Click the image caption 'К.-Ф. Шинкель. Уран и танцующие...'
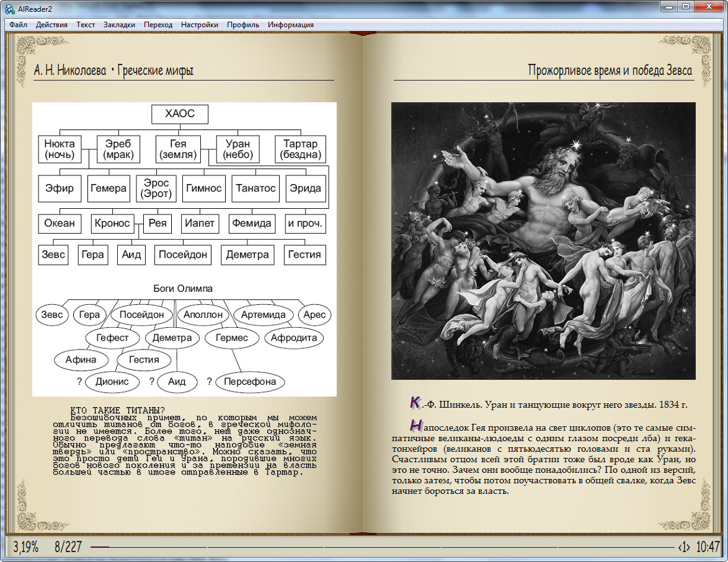This screenshot has width=728, height=562. pyautogui.click(x=549, y=404)
